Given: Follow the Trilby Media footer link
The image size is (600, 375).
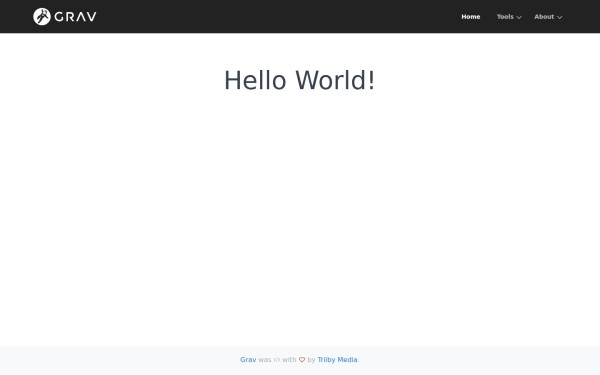Looking at the screenshot, I should tap(337, 360).
